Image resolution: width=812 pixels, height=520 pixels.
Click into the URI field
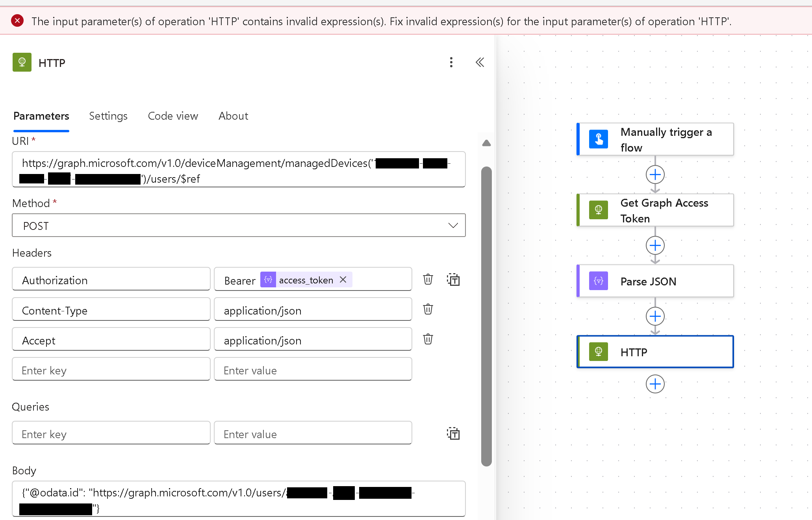(x=239, y=170)
